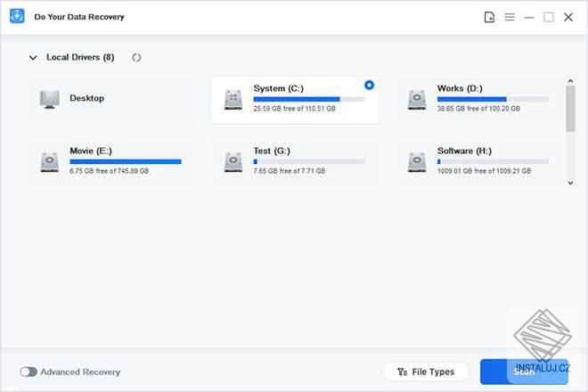Screen dimensions: 588x392
Task: Click System (C:) usage bar
Action: (308, 99)
